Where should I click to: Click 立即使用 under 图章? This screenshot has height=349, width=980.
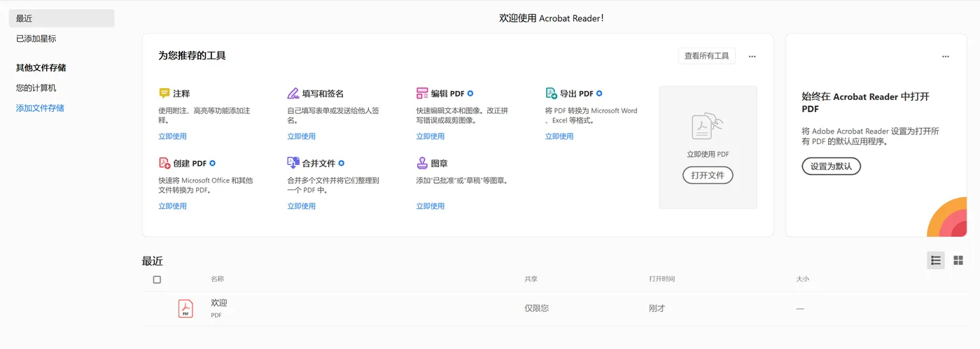(430, 206)
